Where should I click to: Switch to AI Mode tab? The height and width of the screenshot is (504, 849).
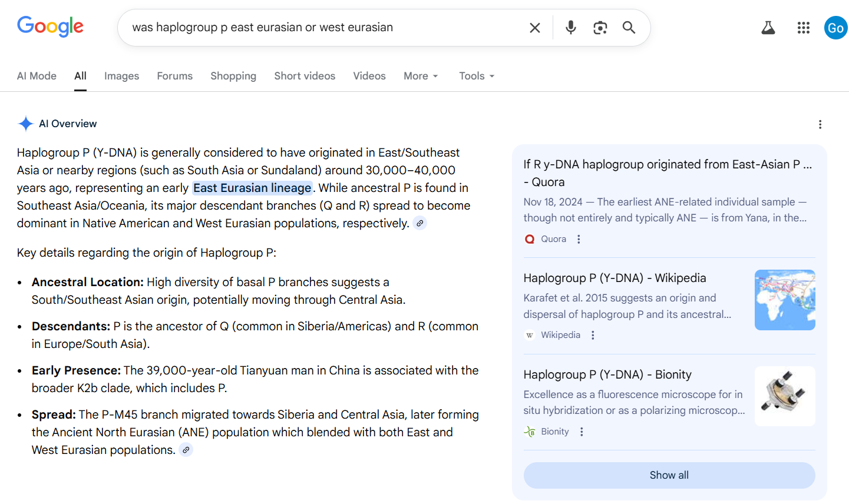(37, 76)
